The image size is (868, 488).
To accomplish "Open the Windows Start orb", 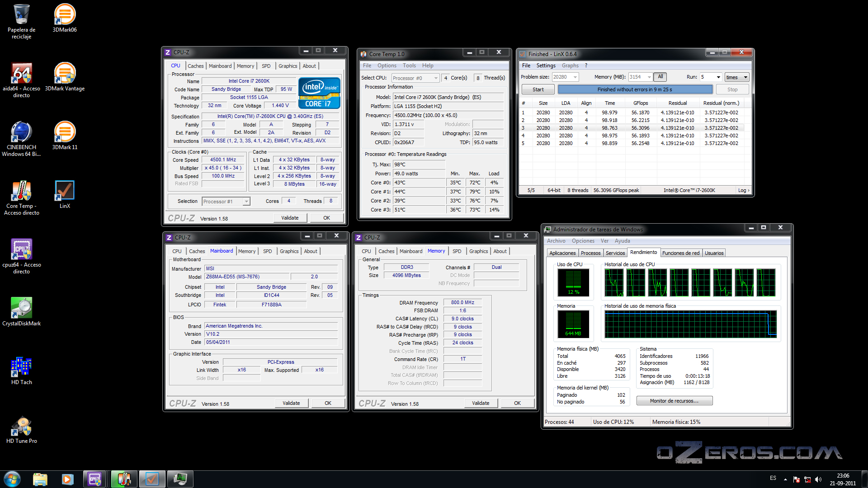I will tap(12, 479).
